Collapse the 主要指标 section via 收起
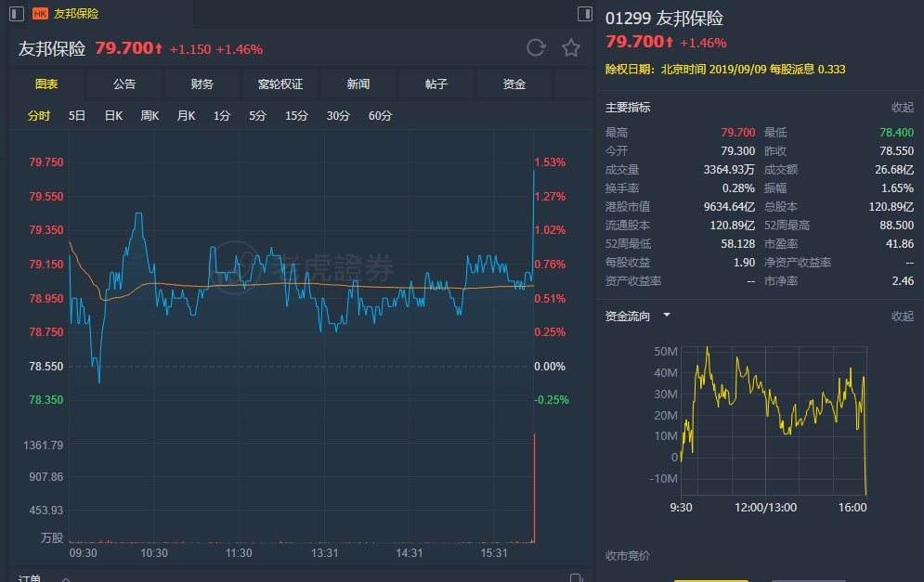 click(x=903, y=108)
